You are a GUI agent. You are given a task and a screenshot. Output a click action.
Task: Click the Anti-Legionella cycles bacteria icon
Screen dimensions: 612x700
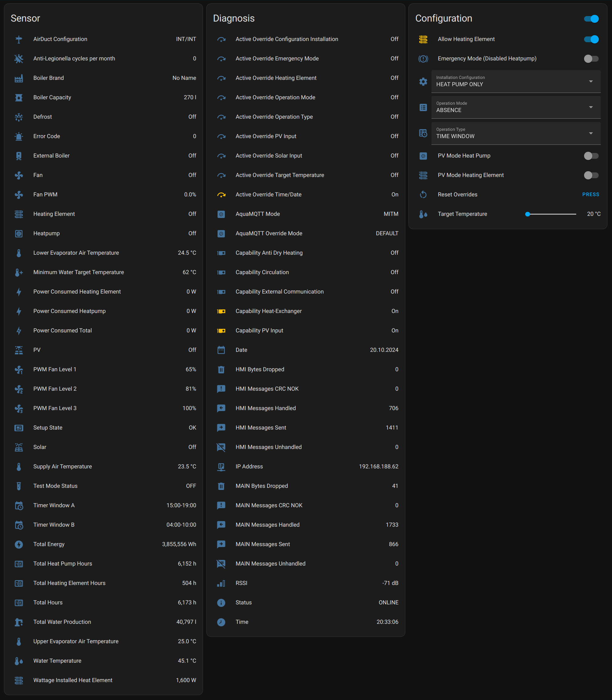[19, 59]
